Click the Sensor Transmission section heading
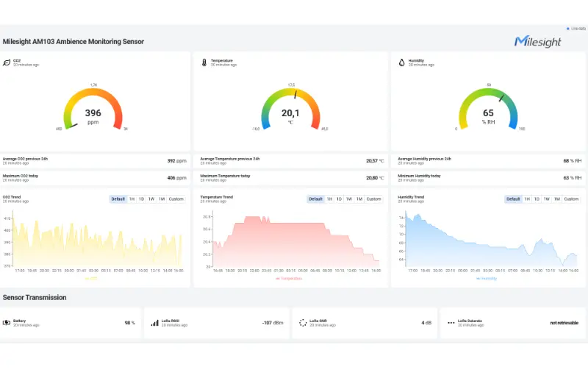 point(35,297)
